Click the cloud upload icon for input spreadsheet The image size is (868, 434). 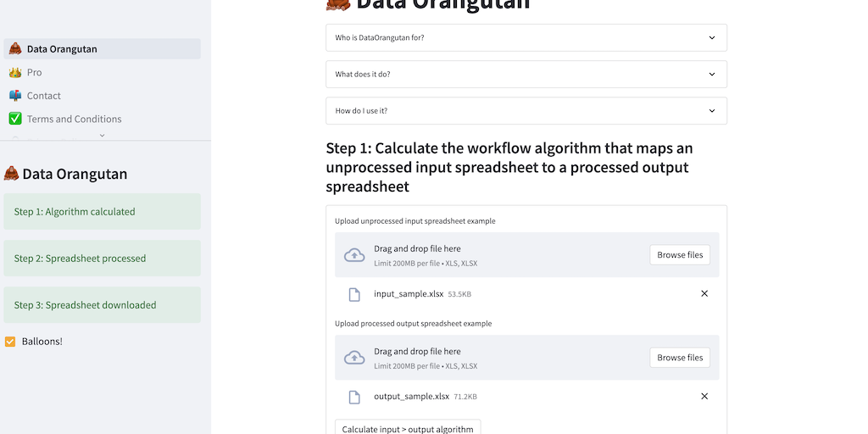pyautogui.click(x=354, y=255)
